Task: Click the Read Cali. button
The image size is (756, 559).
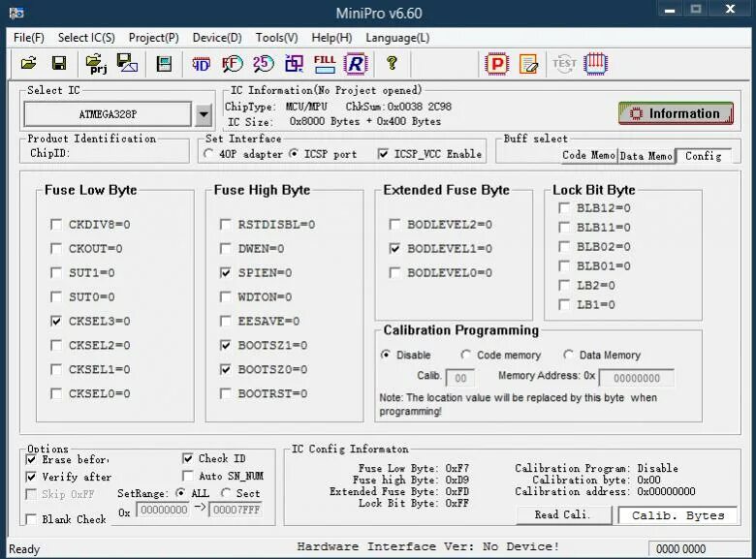Action: coord(563,514)
